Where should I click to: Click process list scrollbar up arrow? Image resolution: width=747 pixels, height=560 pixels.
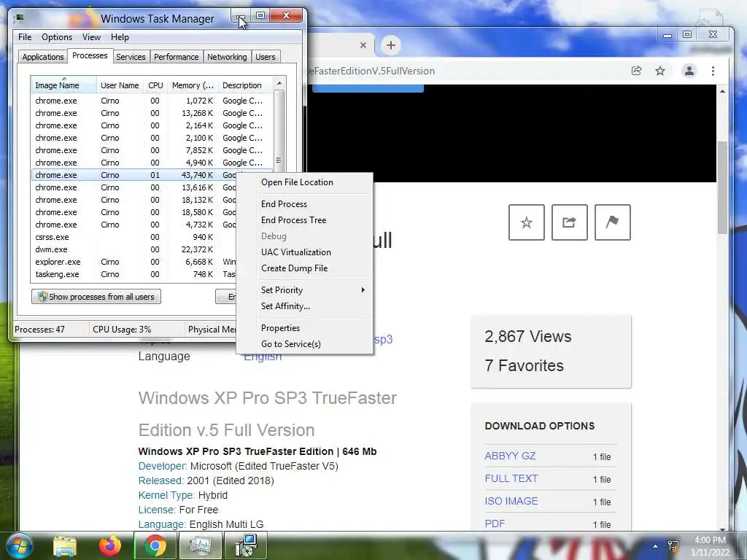click(x=279, y=83)
